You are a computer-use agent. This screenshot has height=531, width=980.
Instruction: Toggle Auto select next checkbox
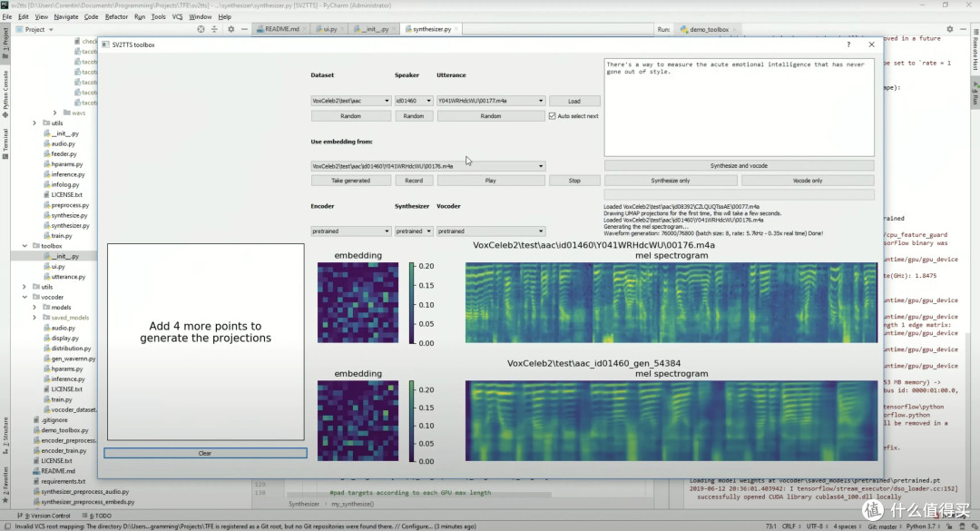click(x=552, y=115)
